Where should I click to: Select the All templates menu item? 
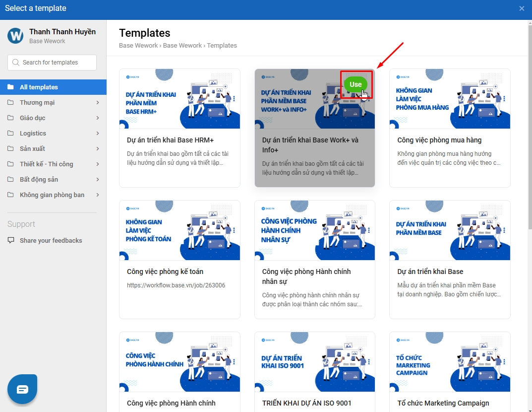(53, 87)
